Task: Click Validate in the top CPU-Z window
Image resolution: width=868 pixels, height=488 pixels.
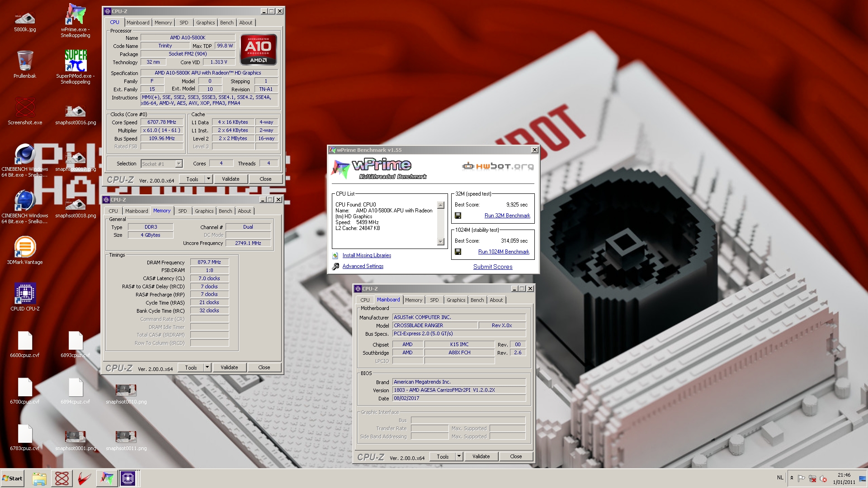Action: [231, 179]
